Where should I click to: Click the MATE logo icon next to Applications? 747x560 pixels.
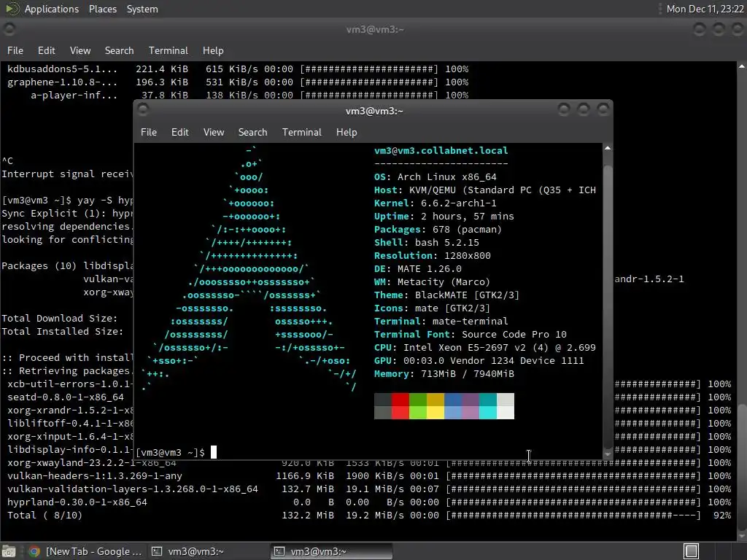[x=12, y=9]
